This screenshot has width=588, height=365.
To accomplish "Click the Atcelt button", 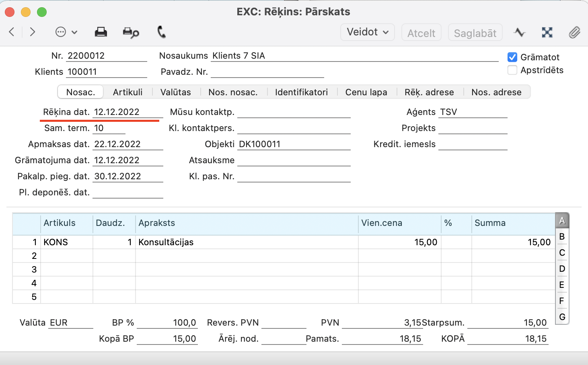I will [421, 33].
